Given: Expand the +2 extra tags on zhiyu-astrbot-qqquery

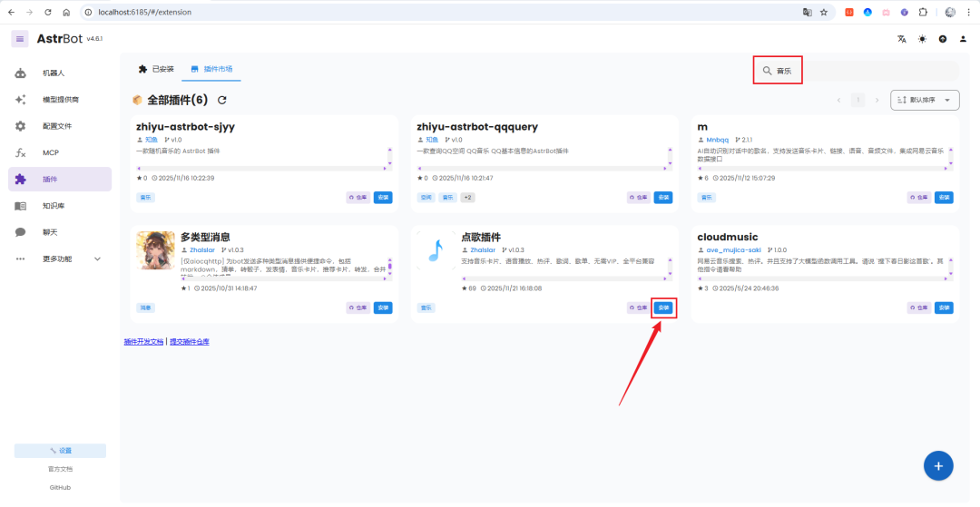Looking at the screenshot, I should (x=467, y=197).
